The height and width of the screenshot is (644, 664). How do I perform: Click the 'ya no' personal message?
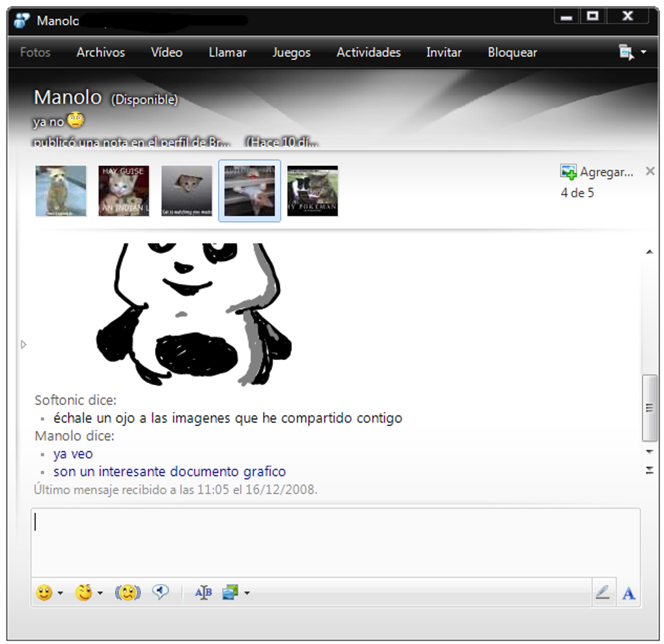click(48, 122)
